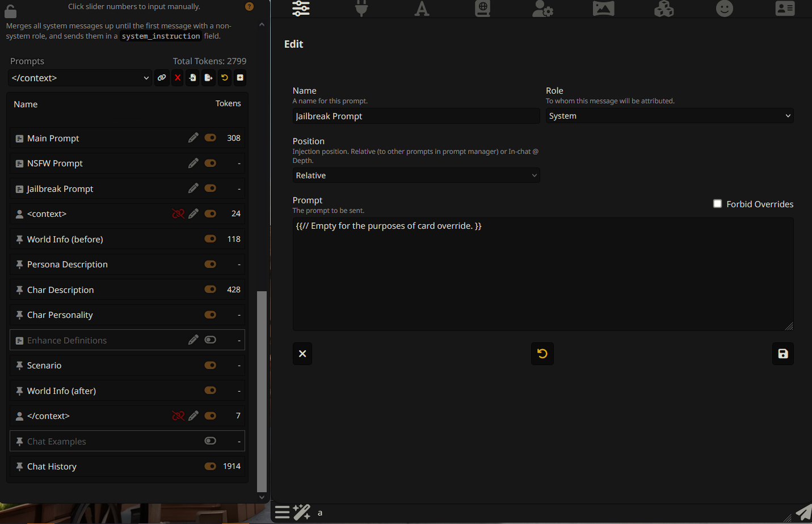Open the Role dropdown set to System
This screenshot has height=524, width=812.
pos(670,116)
